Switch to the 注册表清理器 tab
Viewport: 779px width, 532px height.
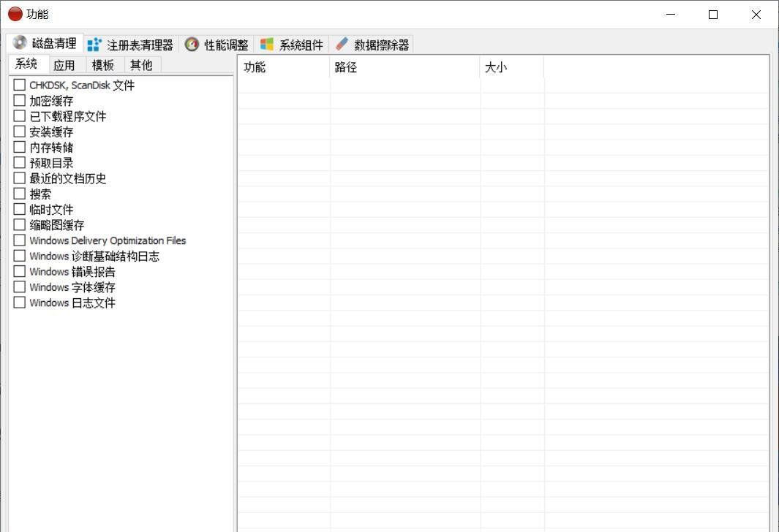click(131, 45)
